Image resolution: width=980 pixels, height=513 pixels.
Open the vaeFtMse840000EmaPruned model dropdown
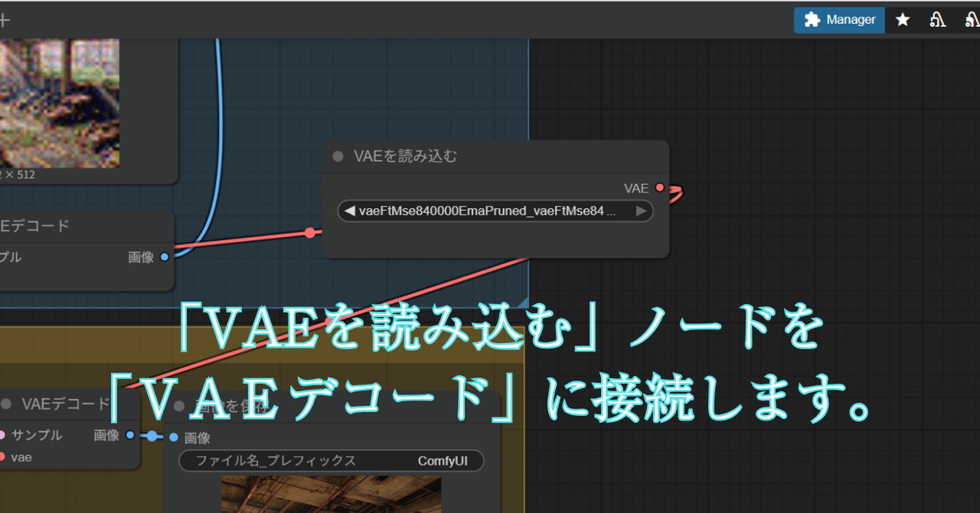[495, 211]
